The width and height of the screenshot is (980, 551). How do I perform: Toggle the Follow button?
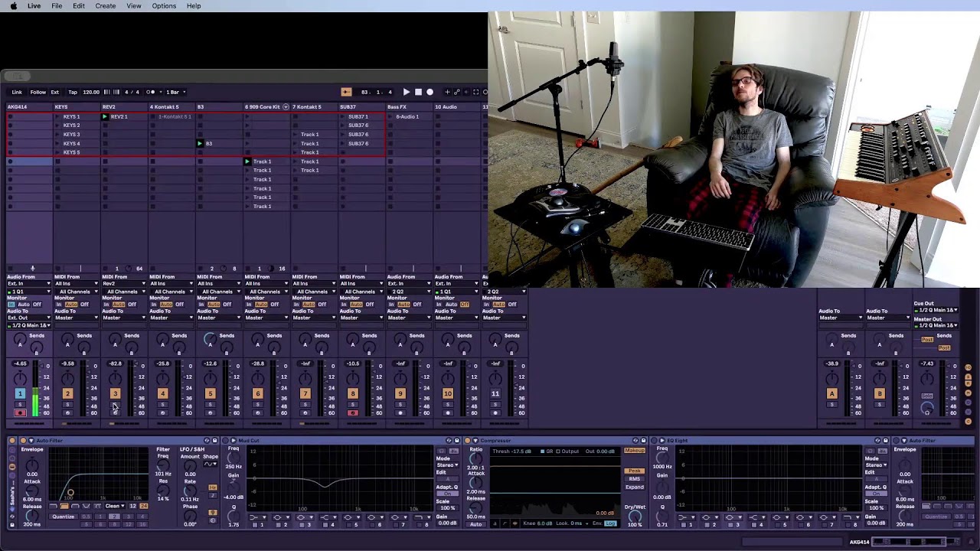(38, 92)
